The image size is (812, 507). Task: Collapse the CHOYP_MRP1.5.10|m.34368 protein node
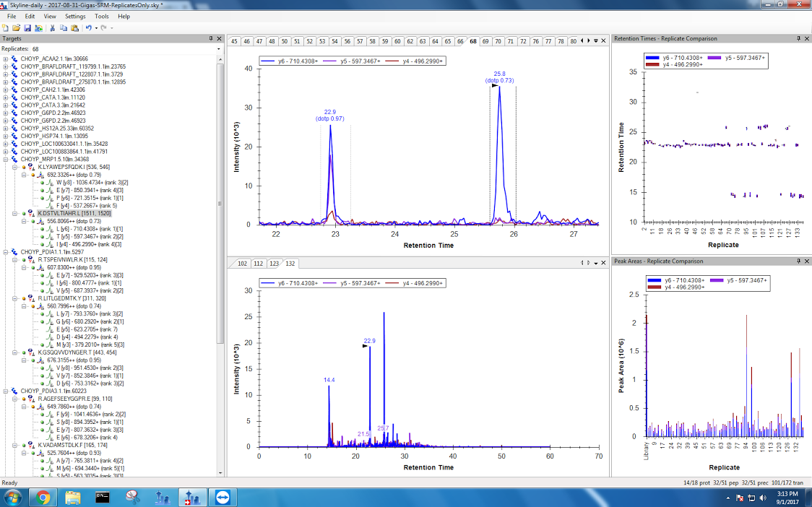(6, 159)
